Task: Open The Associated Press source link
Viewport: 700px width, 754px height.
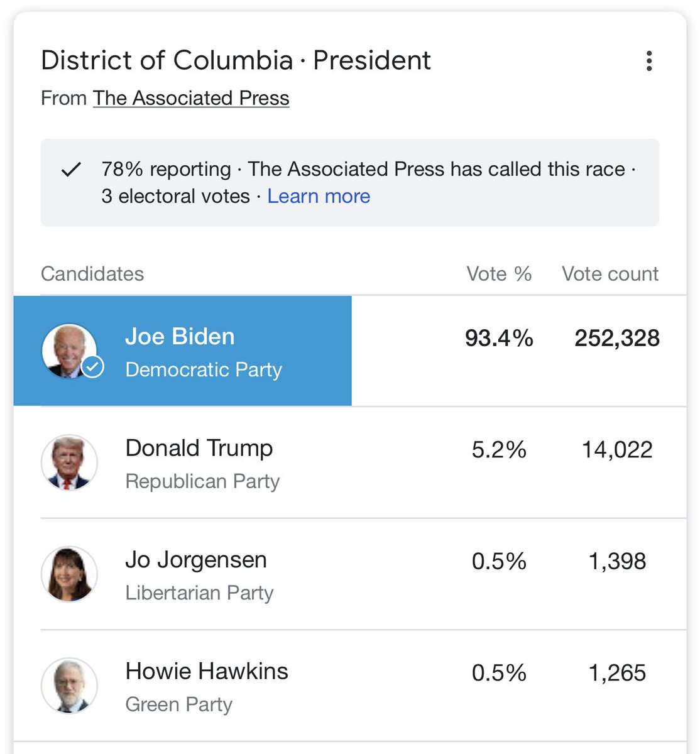Action: [x=191, y=99]
